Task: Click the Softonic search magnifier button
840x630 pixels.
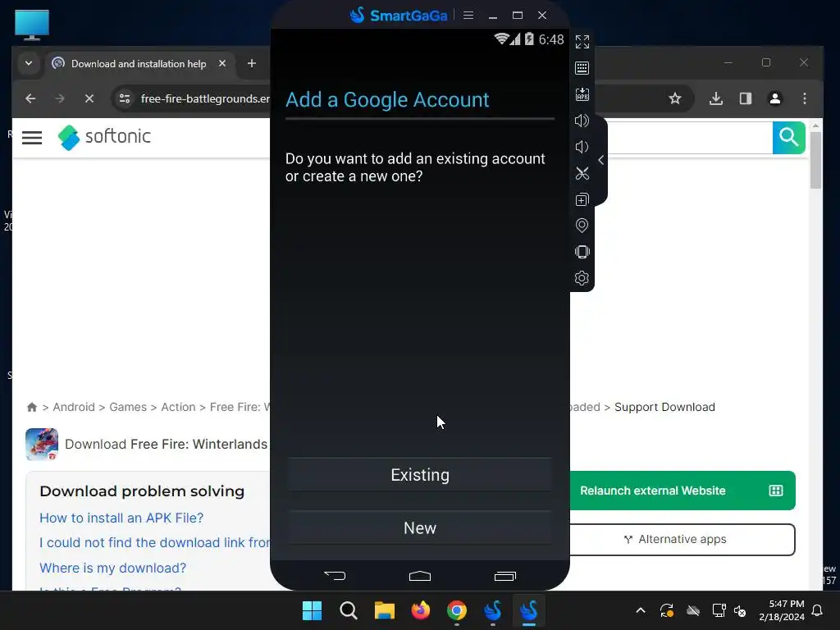Action: point(788,138)
